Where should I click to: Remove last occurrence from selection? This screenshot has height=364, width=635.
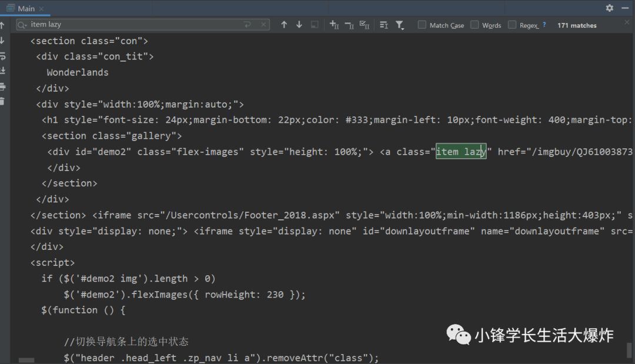349,25
